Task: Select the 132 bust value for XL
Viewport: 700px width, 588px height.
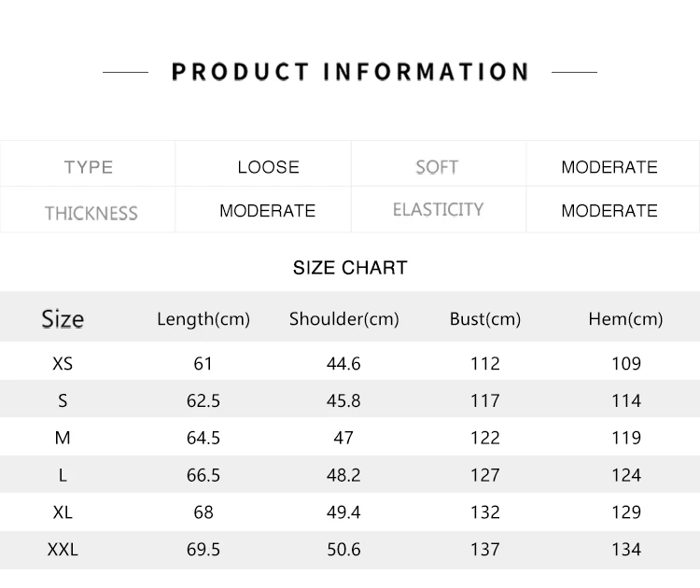Action: coord(485,512)
